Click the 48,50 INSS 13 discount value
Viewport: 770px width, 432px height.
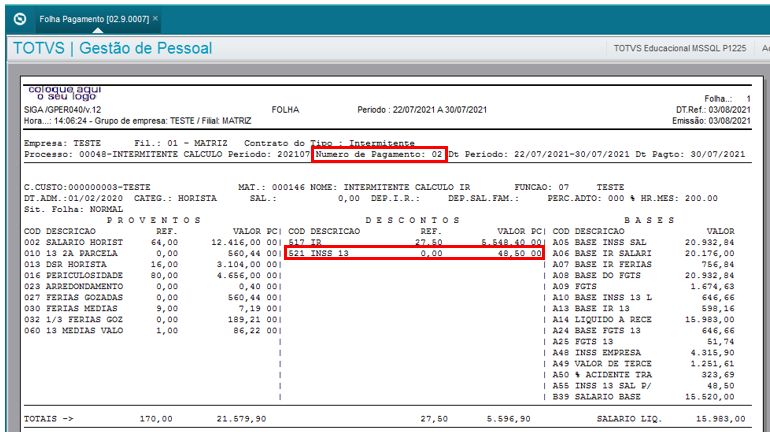click(x=512, y=253)
